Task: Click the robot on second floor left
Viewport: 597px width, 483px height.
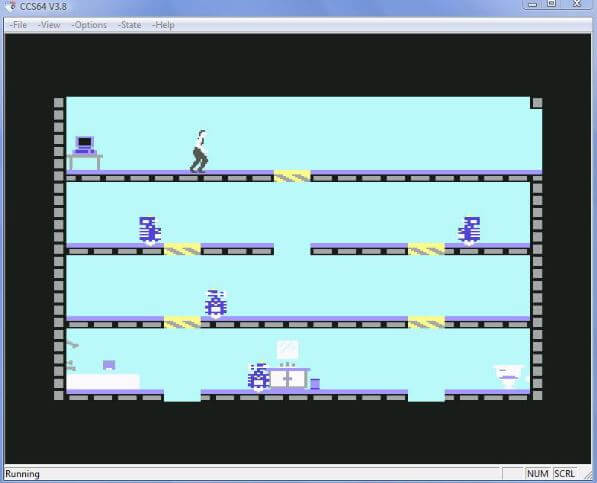Action: [x=150, y=231]
